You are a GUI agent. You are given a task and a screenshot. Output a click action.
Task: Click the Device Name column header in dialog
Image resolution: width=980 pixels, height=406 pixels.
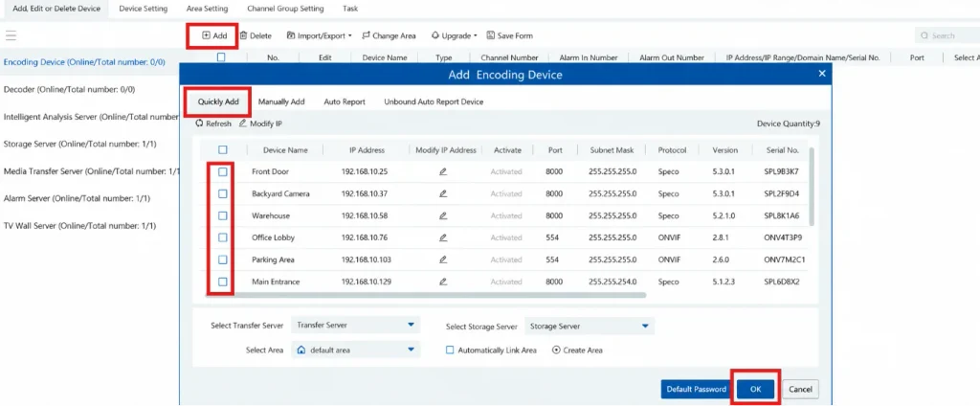point(285,150)
